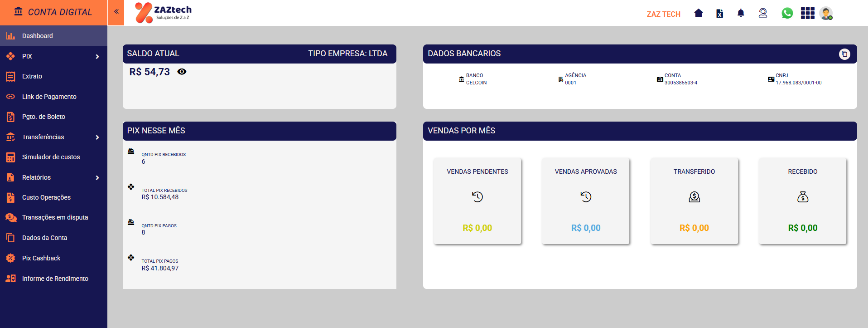Viewport: 868px width, 328px height.
Task: Click the Extrato receipt icon
Action: point(10,76)
